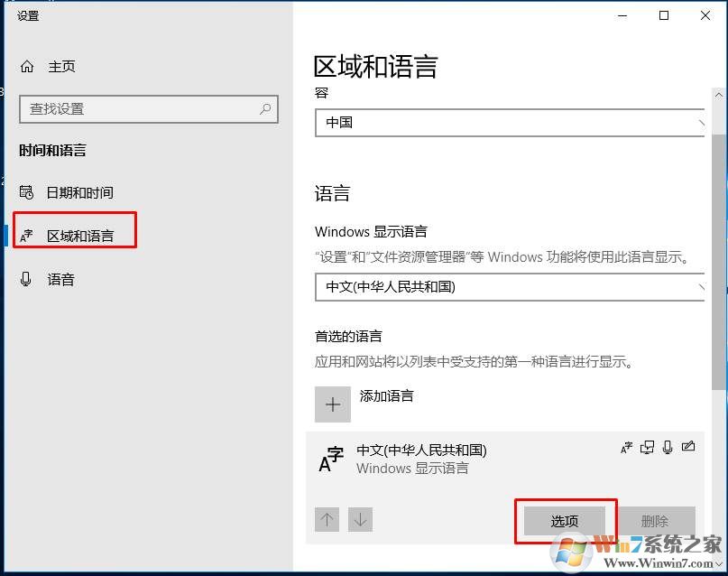This screenshot has width=728, height=576.
Task: Click the microphone speech icon on the 中文 row
Action: coord(668,447)
